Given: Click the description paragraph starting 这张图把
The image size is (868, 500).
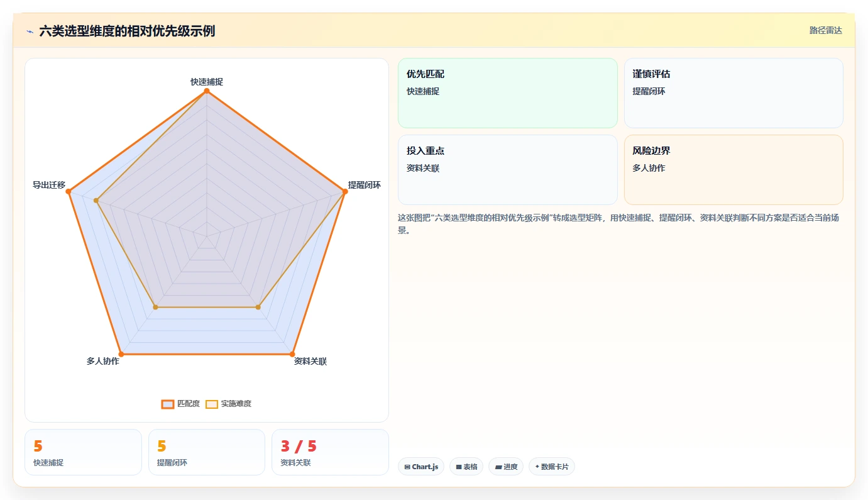Looking at the screenshot, I should (x=618, y=224).
